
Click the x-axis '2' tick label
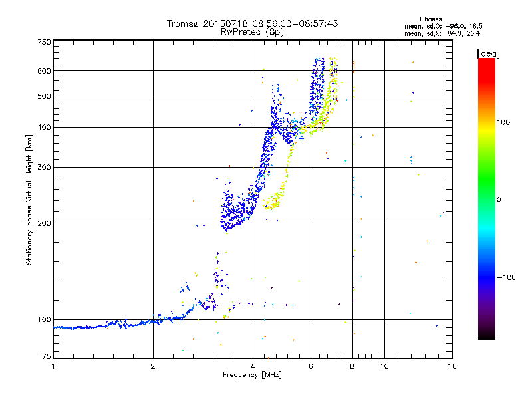click(153, 366)
